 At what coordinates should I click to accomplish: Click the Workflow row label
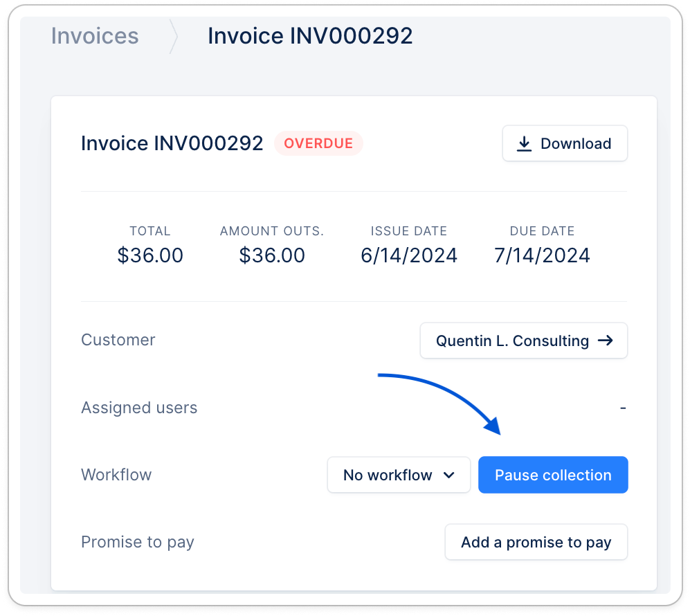[x=116, y=475]
